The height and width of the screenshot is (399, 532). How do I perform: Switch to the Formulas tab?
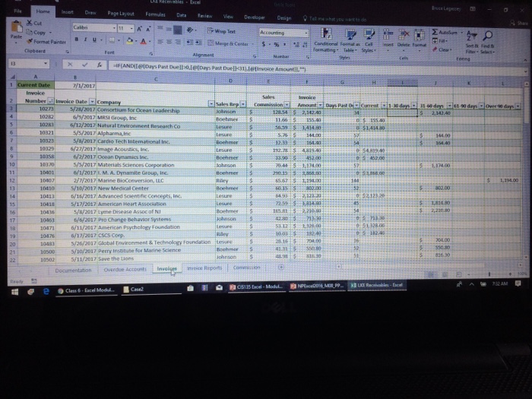coord(155,14)
